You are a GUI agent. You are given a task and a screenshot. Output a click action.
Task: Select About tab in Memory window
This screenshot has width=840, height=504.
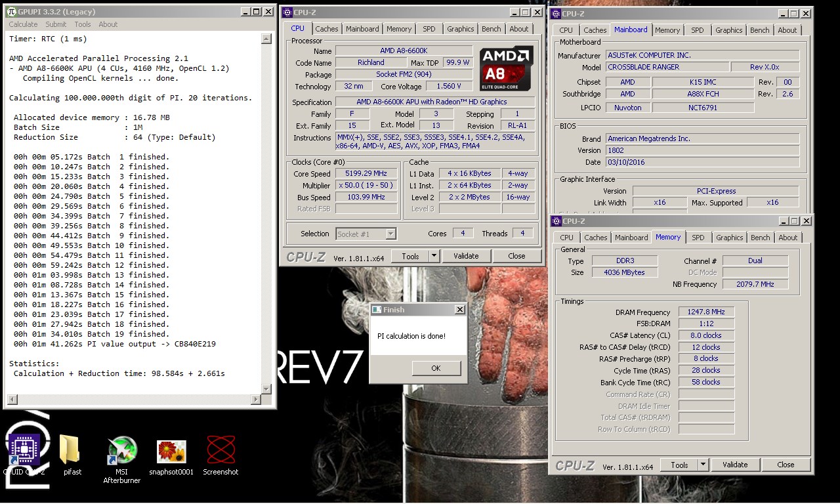[787, 238]
